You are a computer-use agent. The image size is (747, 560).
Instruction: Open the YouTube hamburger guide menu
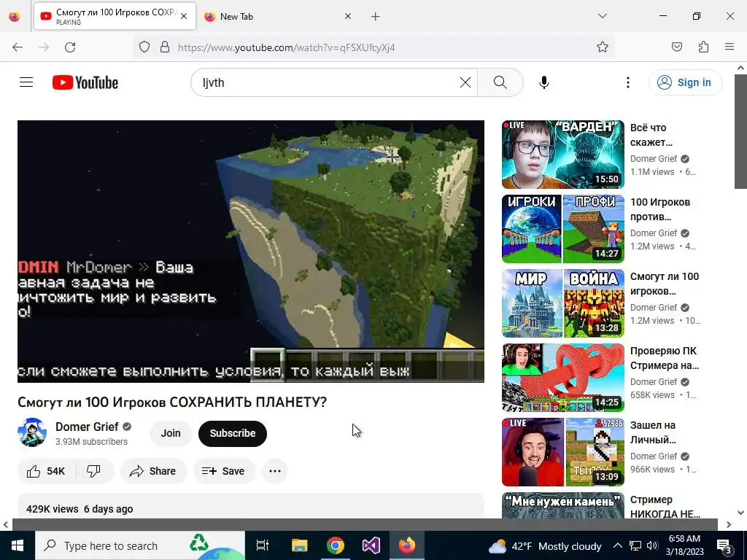tap(26, 82)
